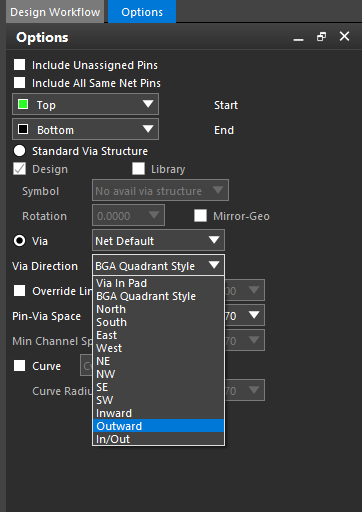Open Min Channel Space dropdown arrow
This screenshot has width=362, height=512.
coord(254,340)
